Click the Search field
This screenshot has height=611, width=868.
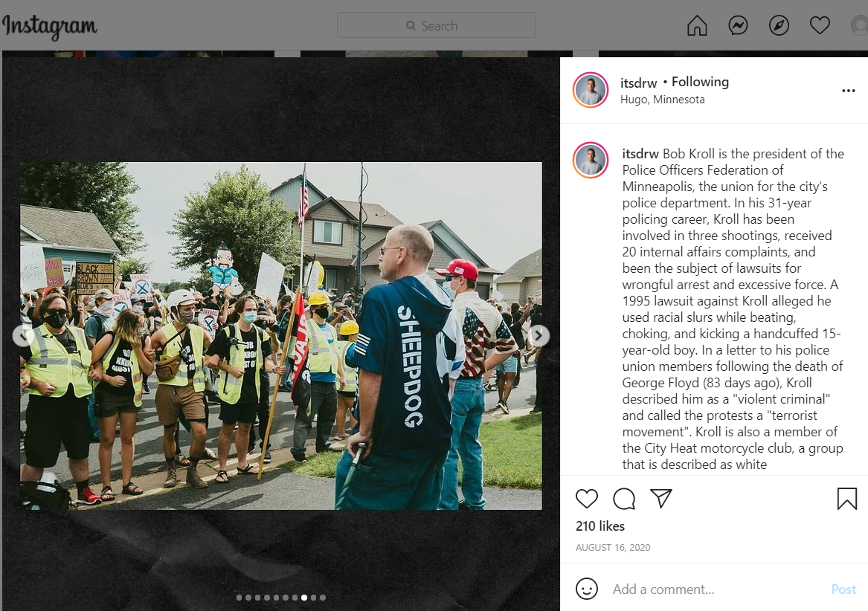coord(436,25)
